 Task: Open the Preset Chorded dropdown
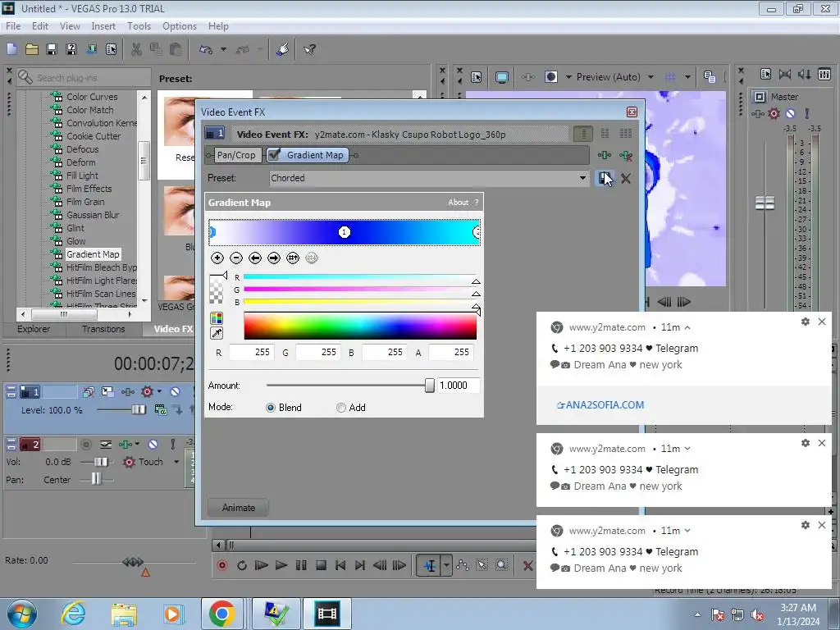tap(582, 178)
